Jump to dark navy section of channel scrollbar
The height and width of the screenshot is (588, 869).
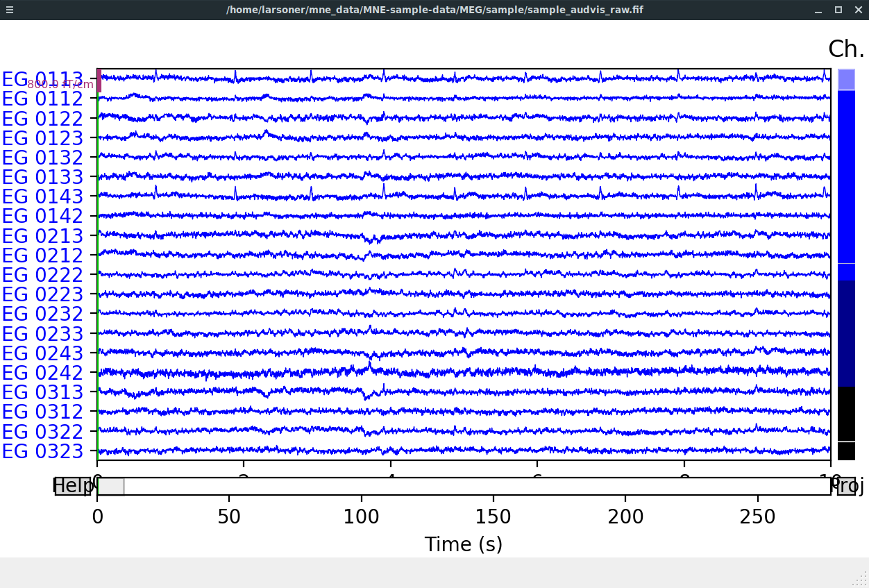(x=846, y=333)
